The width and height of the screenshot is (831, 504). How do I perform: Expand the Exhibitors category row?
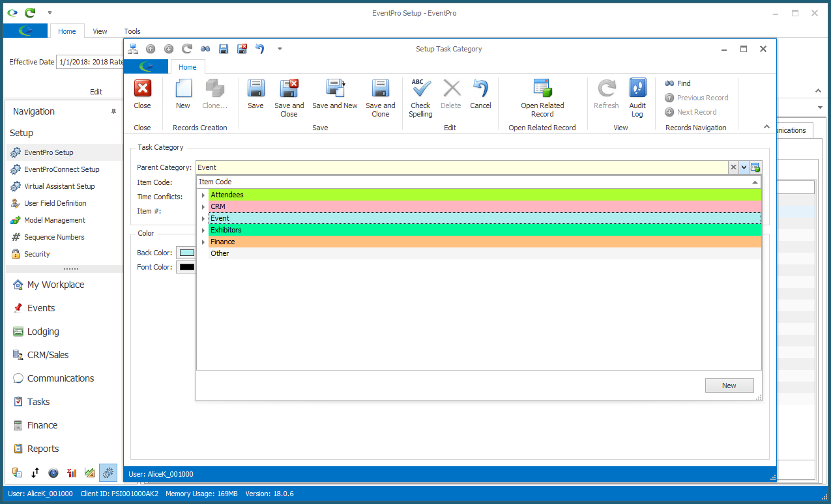click(203, 230)
